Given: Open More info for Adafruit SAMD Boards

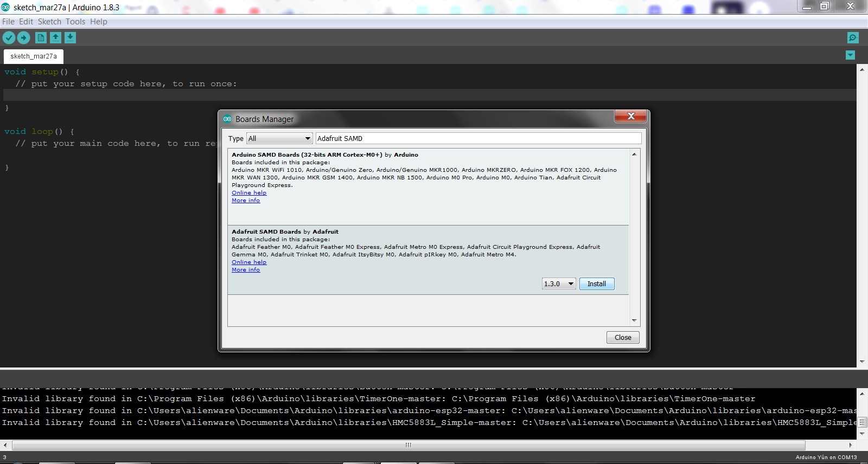Looking at the screenshot, I should 246,269.
